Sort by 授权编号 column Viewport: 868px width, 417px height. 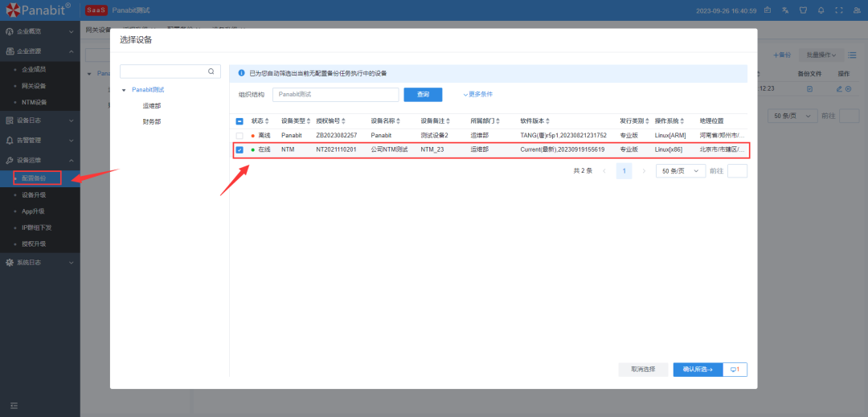(344, 121)
